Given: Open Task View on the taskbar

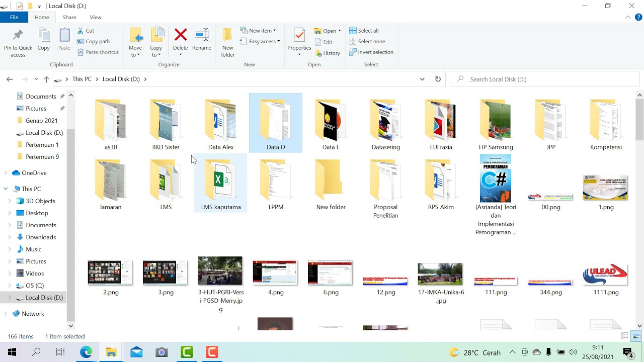Looking at the screenshot, I should (60, 352).
